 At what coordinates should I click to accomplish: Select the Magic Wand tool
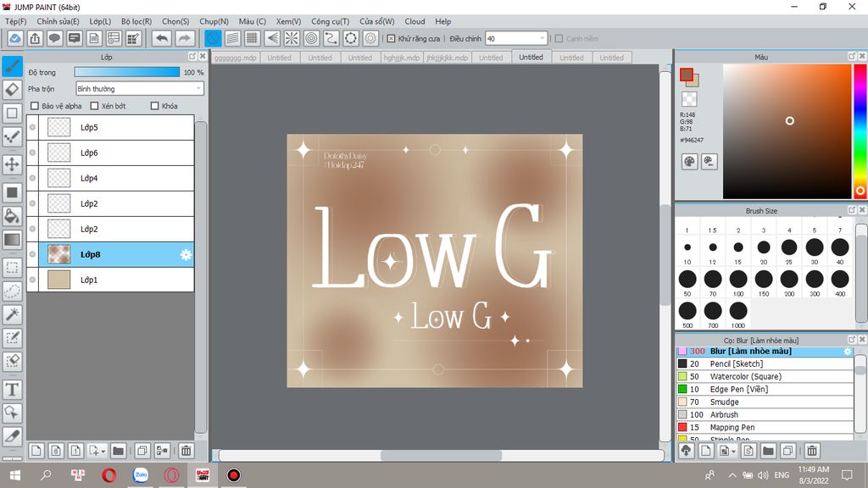click(12, 314)
